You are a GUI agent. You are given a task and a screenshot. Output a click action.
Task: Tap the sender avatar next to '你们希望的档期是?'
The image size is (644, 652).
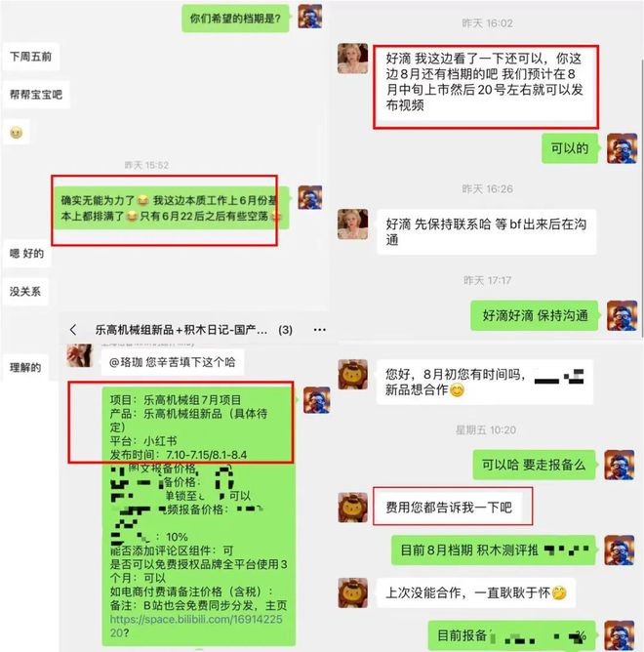[310, 17]
